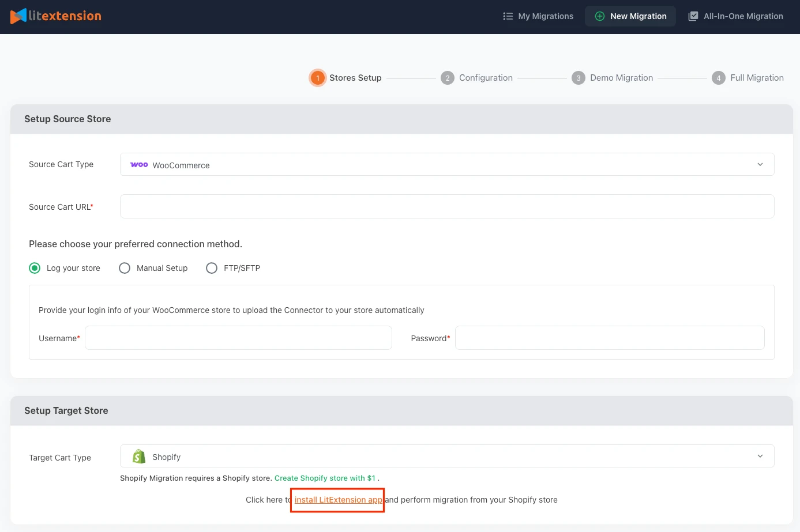Screen dimensions: 800x532
Task: Select the Log your store option
Action: [x=35, y=267]
